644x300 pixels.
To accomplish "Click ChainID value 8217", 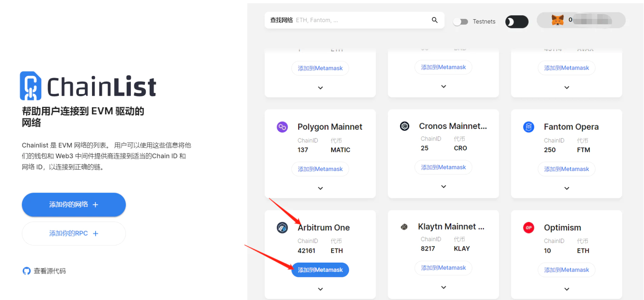I will pos(428,249).
